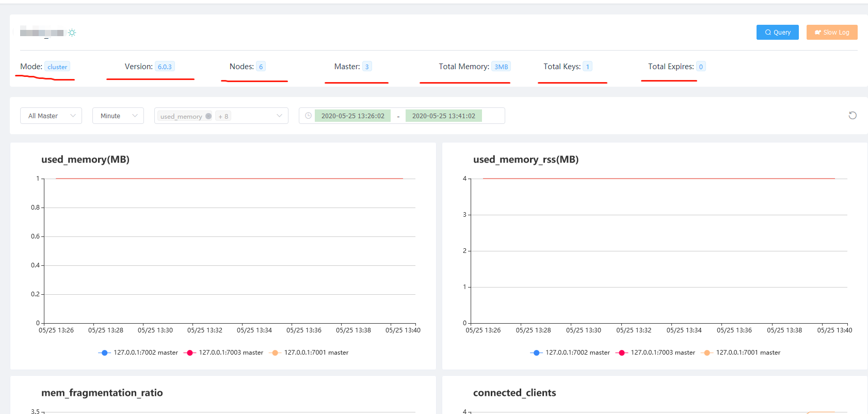868x414 pixels.
Task: Click the clock icon in date range field
Action: tap(308, 116)
